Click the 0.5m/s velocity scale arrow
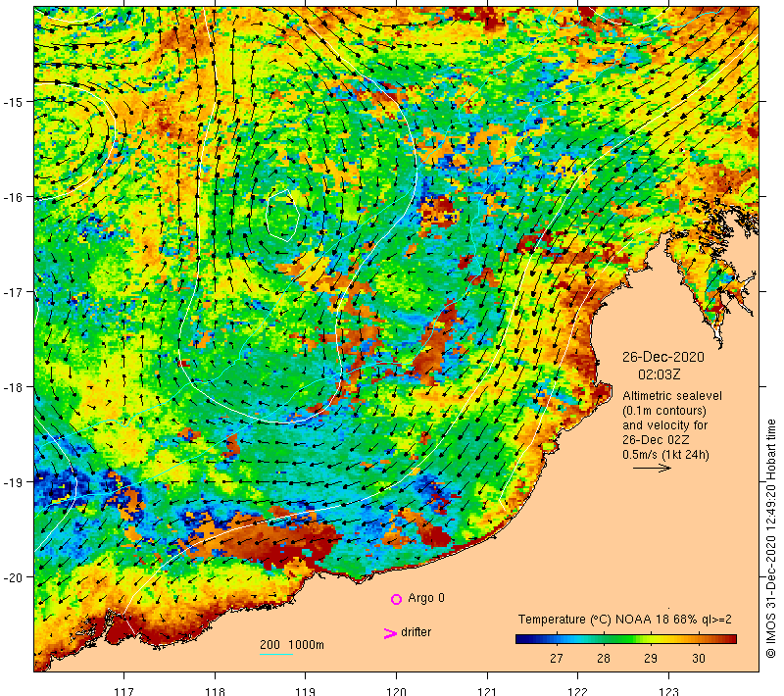 click(x=652, y=468)
